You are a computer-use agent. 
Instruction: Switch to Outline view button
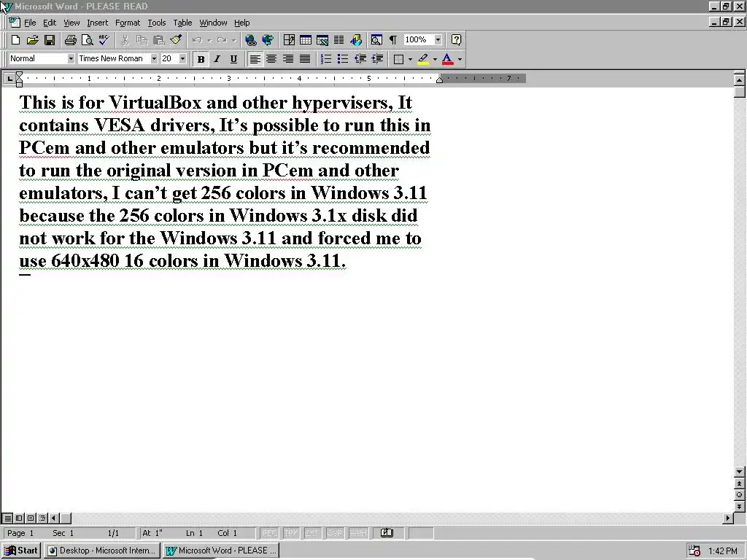42,518
